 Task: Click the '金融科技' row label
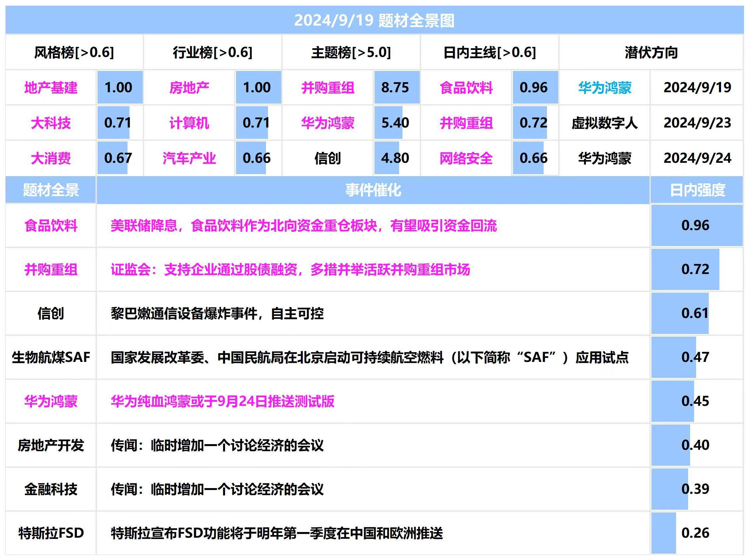click(51, 489)
